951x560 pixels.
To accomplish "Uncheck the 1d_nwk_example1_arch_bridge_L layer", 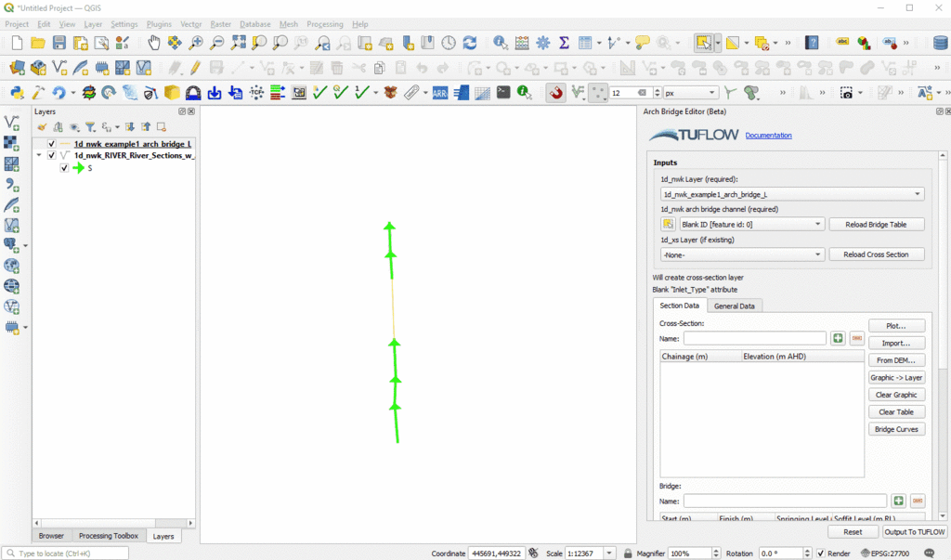I will coord(51,144).
